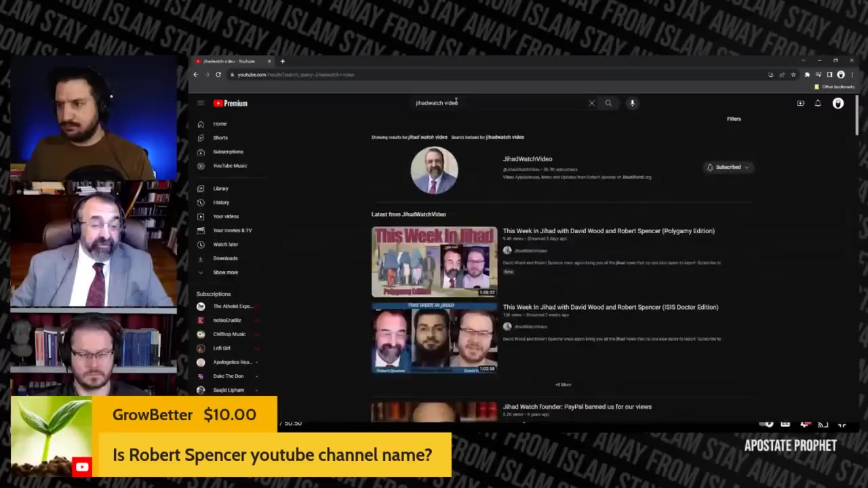868x488 pixels.
Task: Open the Create video camera icon
Action: click(801, 103)
